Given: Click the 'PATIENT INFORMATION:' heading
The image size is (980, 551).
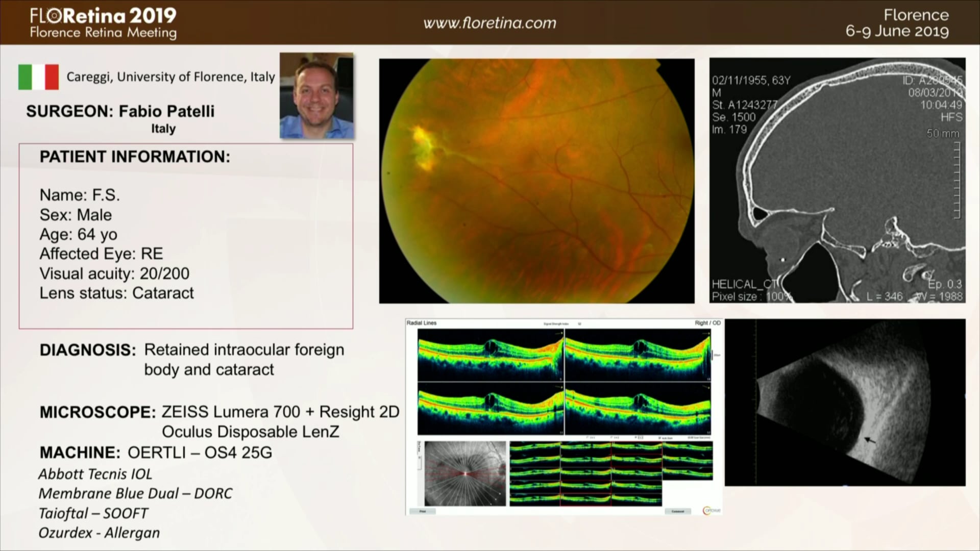Looking at the screenshot, I should pos(135,157).
